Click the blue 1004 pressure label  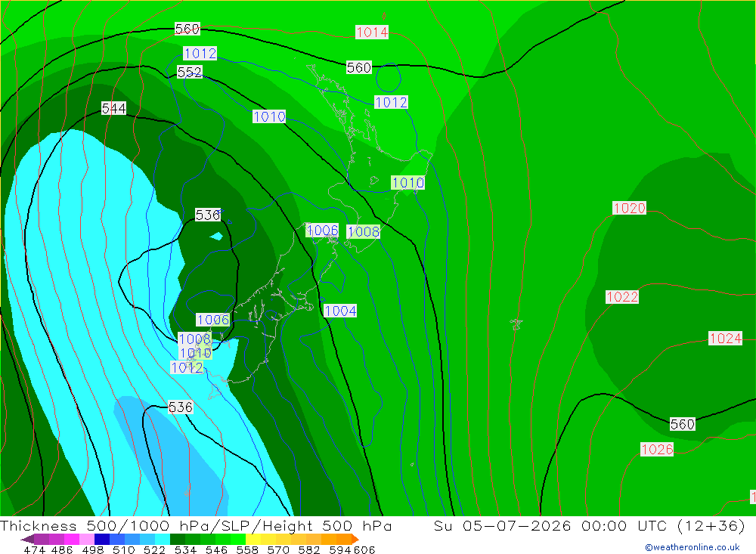click(340, 311)
